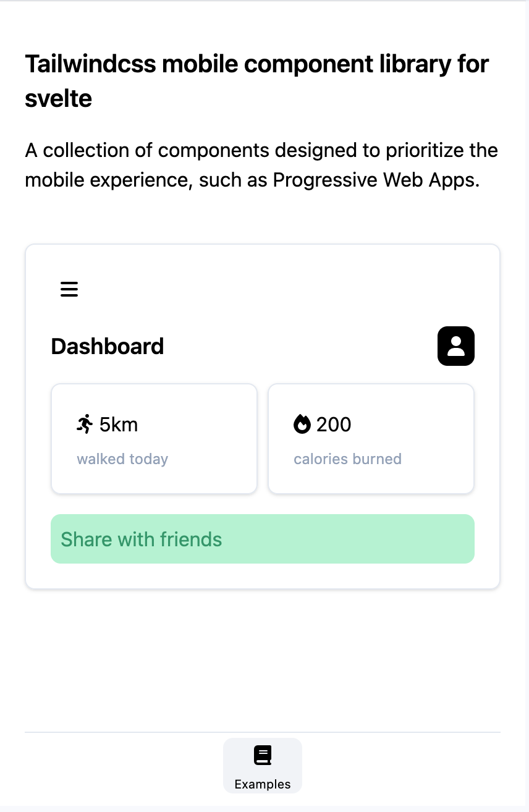Click the description paragraph about mobile experience
Image resolution: width=529 pixels, height=812 pixels.
(261, 165)
